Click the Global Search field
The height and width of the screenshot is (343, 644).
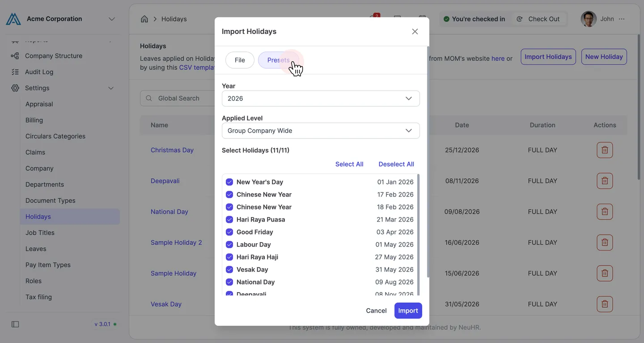[x=178, y=98]
